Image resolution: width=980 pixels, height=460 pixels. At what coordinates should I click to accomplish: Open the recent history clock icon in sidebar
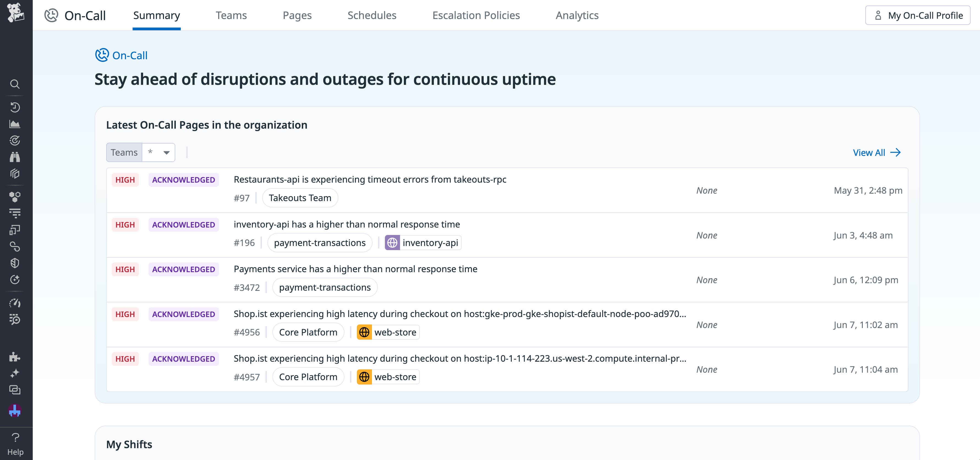tap(15, 107)
